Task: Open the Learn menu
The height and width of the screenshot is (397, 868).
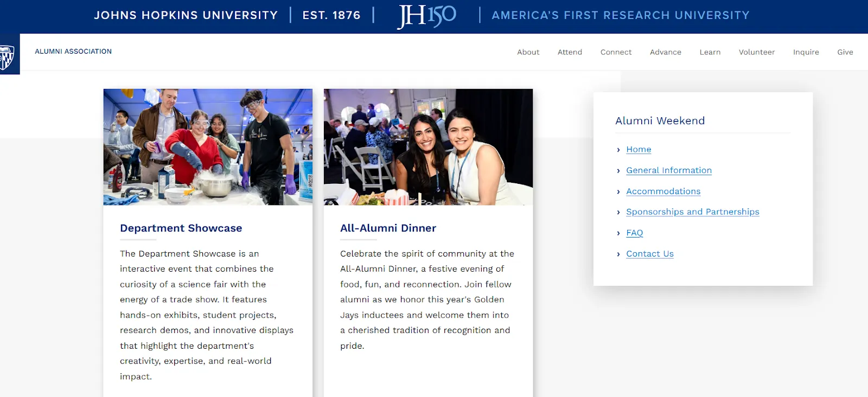Action: (710, 52)
